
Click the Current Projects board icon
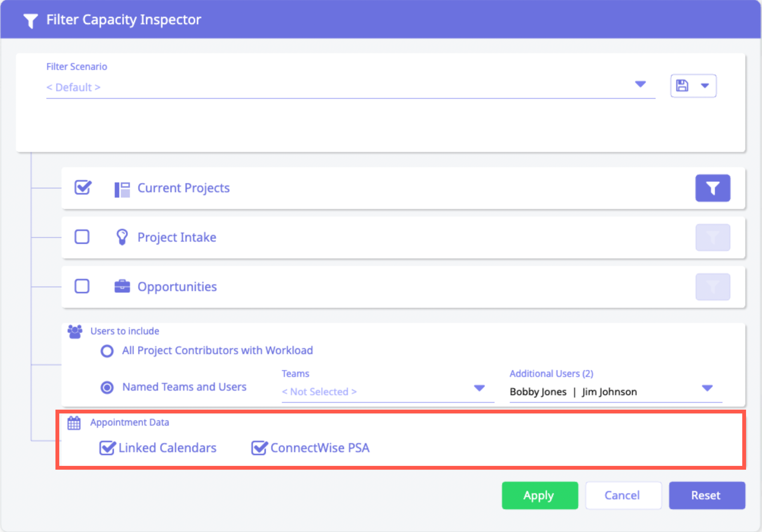point(122,189)
